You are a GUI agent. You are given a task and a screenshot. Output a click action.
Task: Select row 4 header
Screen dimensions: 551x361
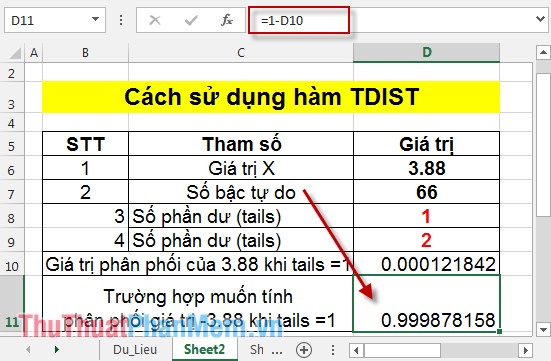12,123
